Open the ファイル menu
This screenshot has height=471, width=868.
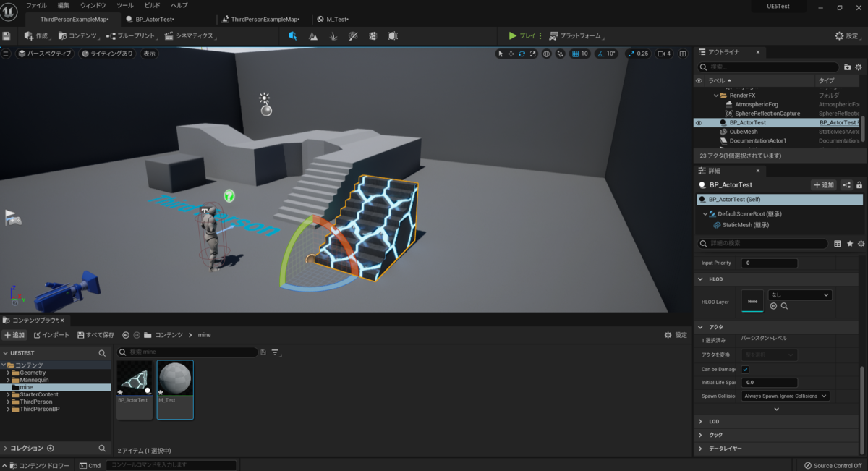pos(36,5)
